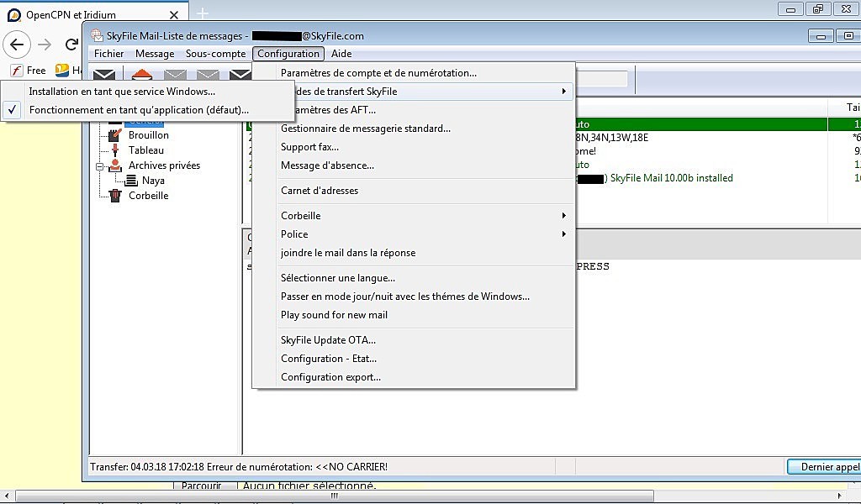
Task: Open the Free bookmark icon
Action: pyautogui.click(x=17, y=71)
